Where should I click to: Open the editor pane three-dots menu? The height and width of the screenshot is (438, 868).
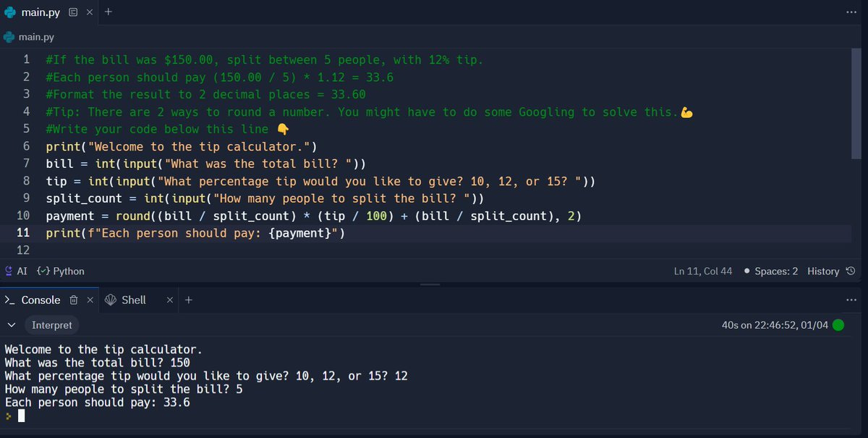click(x=851, y=12)
